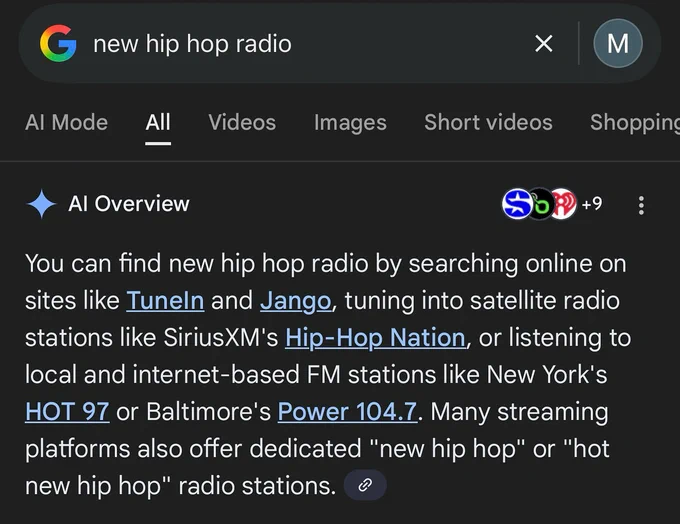The width and height of the screenshot is (680, 524).
Task: Open the SiriusXM source icon
Action: 517,204
